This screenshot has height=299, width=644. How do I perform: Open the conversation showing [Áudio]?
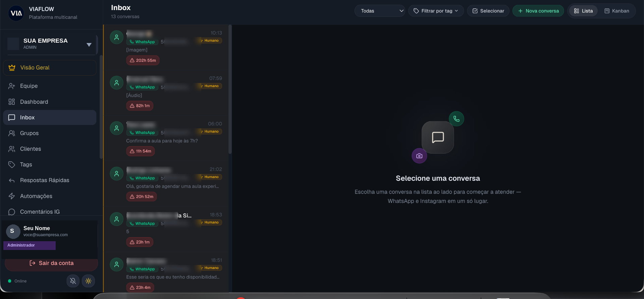pos(166,93)
